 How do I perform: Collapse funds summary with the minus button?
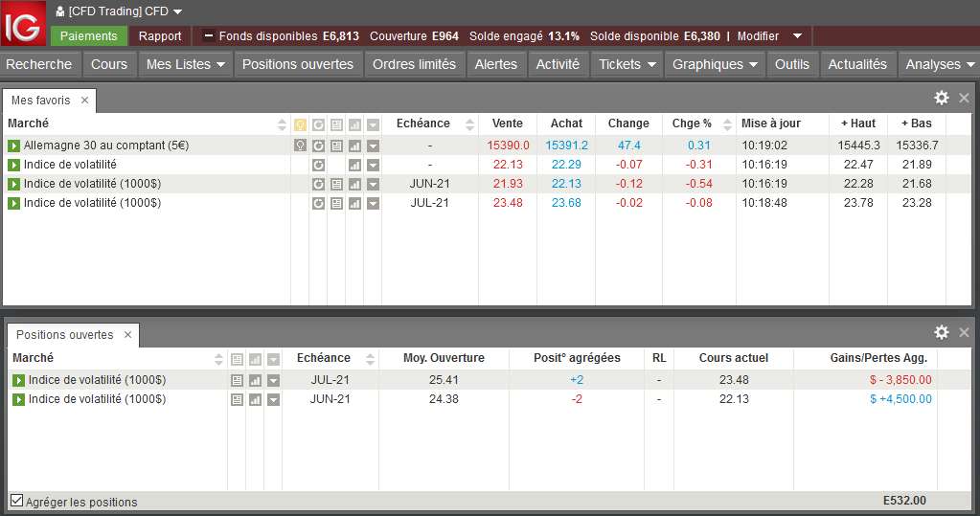tap(209, 35)
